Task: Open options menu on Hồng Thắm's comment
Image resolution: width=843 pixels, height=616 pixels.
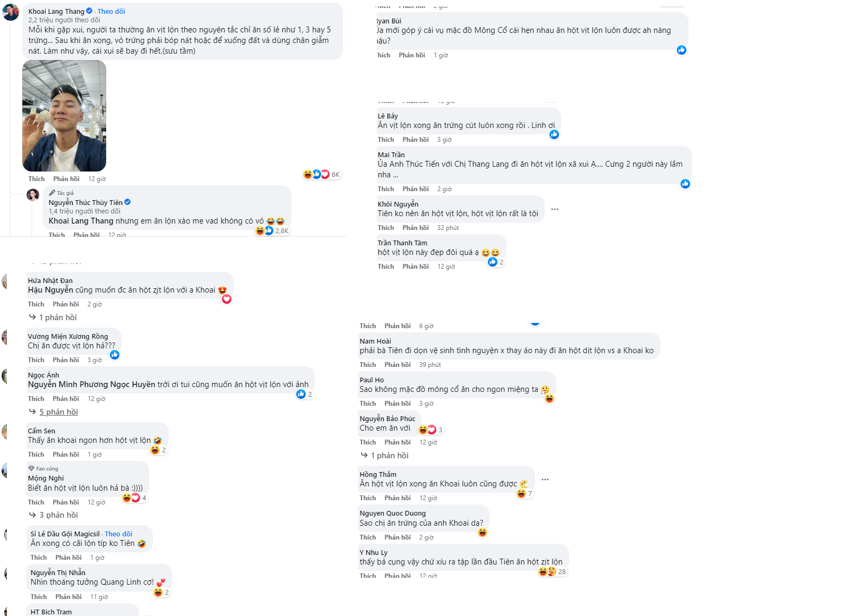Action: [545, 480]
